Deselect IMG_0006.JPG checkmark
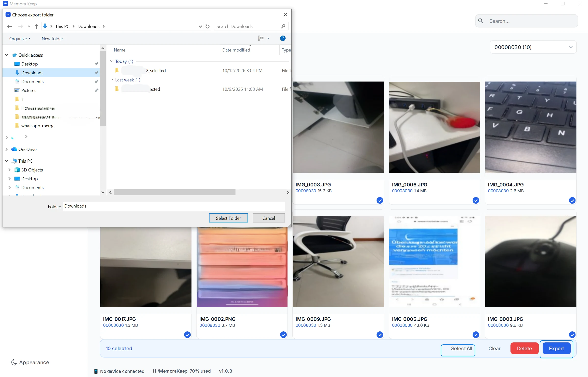The image size is (588, 377). 476,200
